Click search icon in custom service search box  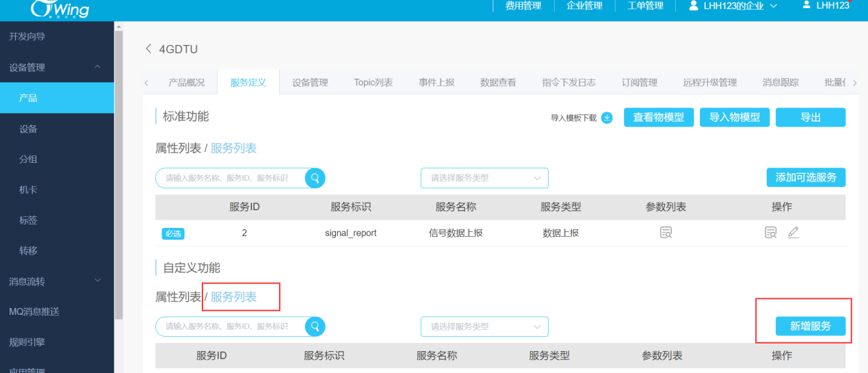click(x=315, y=326)
